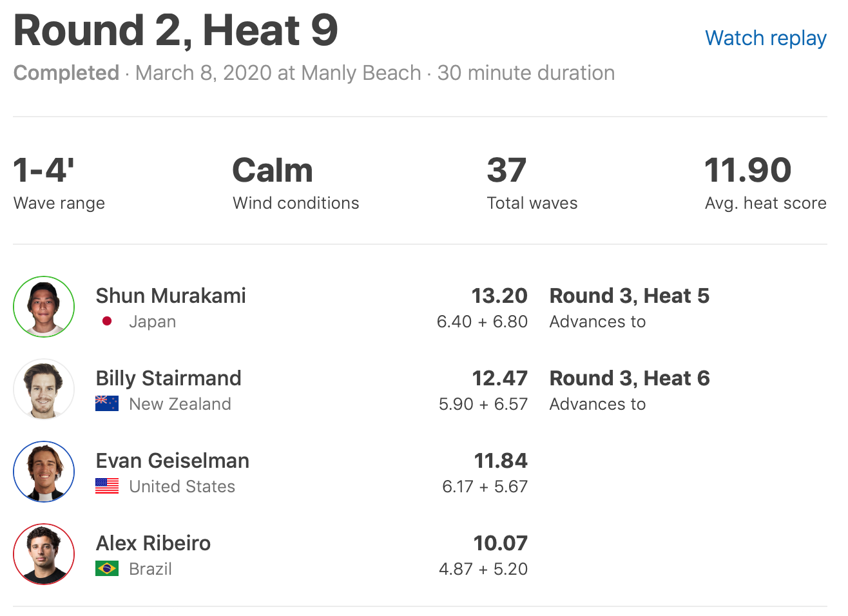Click Stairmand's 12.47 heat total
848x616 pixels.
coord(499,378)
